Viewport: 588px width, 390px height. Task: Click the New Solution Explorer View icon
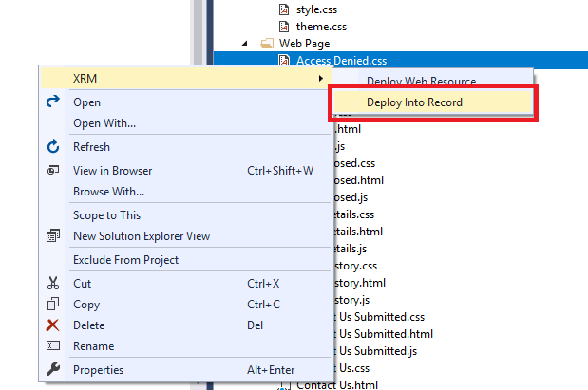click(53, 236)
